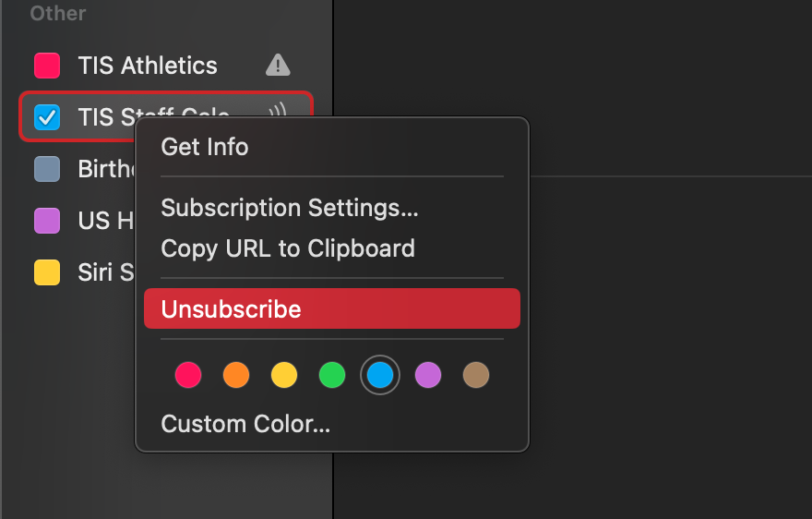Toggle the Birthdays calendar checkbox
Image resolution: width=812 pixels, height=519 pixels.
coord(47,169)
